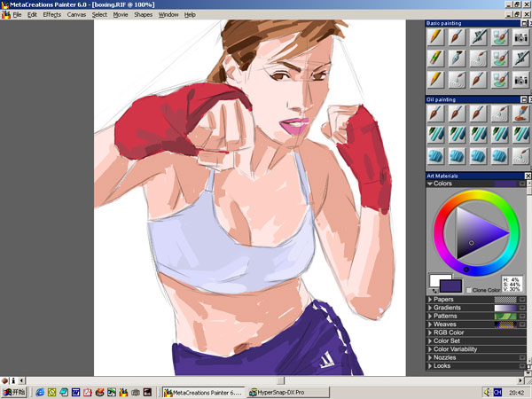The height and width of the screenshot is (399, 532).
Task: Click the Start button on the taskbar
Action: point(13,391)
